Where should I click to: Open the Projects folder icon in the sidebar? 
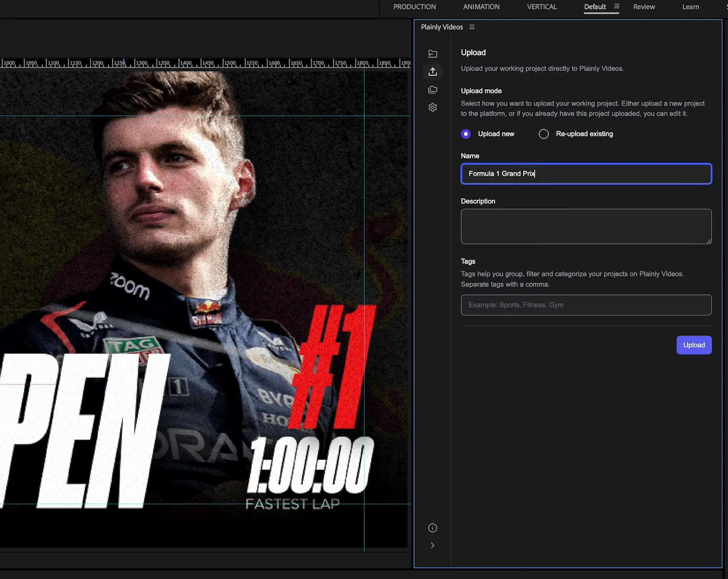pos(433,90)
